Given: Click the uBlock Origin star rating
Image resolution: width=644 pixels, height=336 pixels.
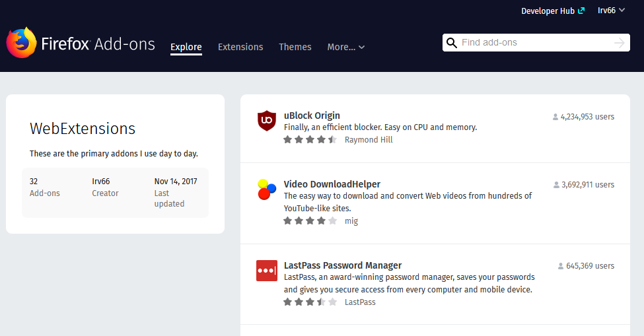Looking at the screenshot, I should pos(310,139).
